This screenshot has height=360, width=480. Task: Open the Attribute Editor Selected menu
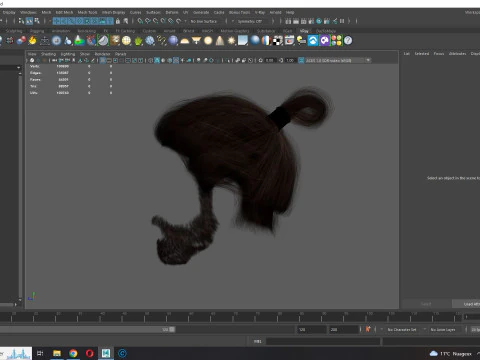(x=422, y=54)
